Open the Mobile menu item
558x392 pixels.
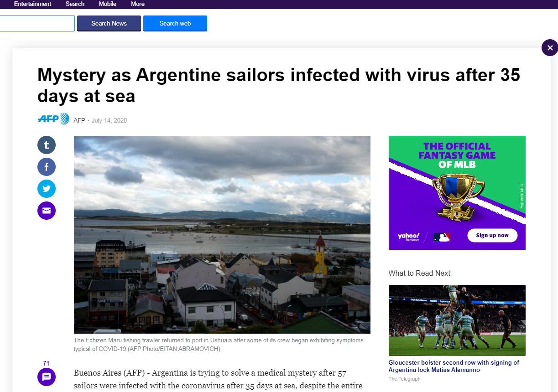pyautogui.click(x=108, y=4)
